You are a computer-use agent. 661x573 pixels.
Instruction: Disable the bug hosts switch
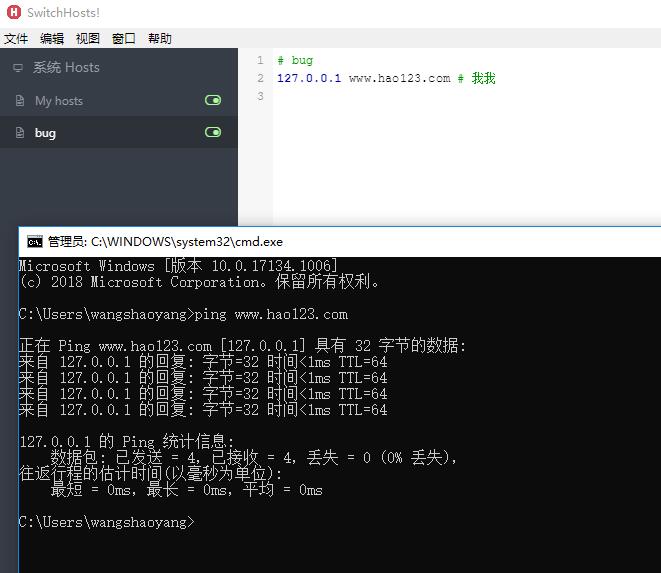pyautogui.click(x=213, y=132)
